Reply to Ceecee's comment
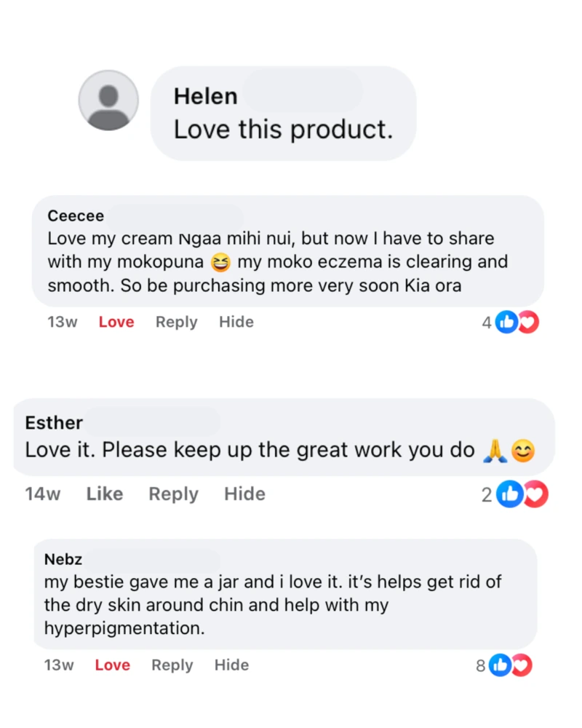This screenshot has height=728, width=582. [176, 322]
